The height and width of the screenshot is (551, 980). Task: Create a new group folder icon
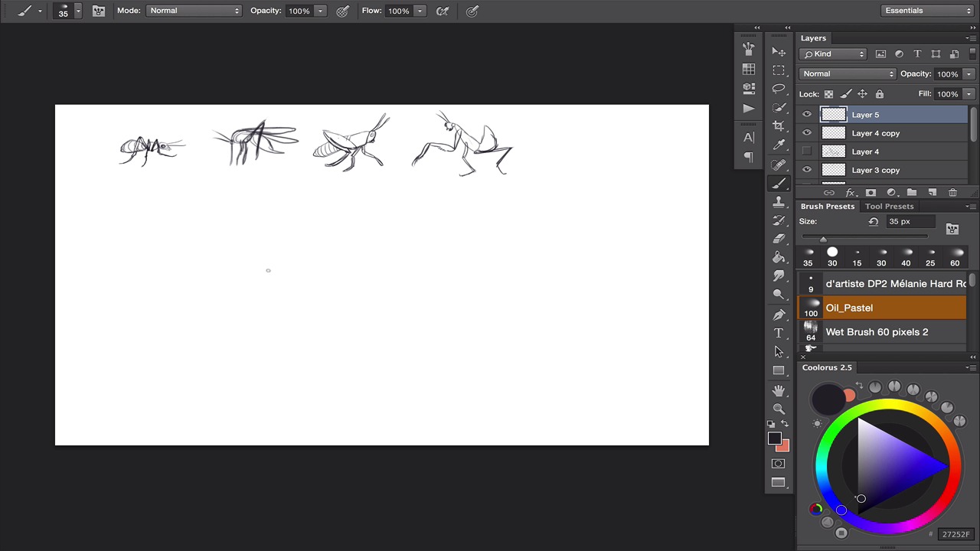pyautogui.click(x=911, y=193)
